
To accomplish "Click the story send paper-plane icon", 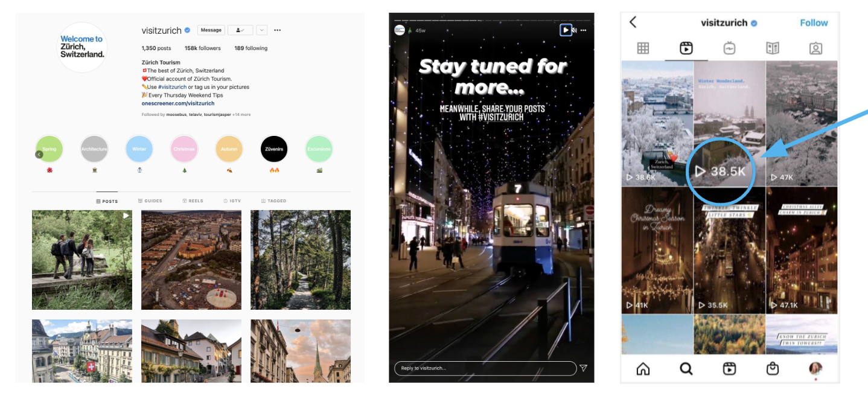I will 584,368.
